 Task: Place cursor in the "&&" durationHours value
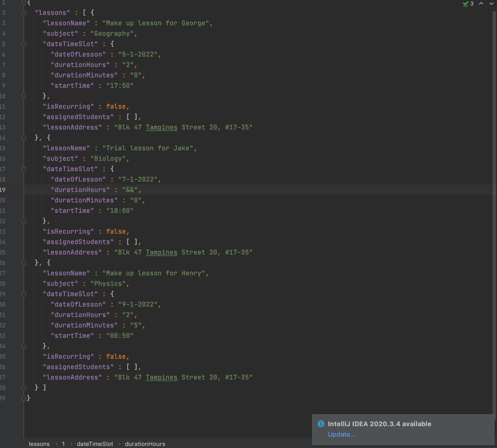coord(130,190)
